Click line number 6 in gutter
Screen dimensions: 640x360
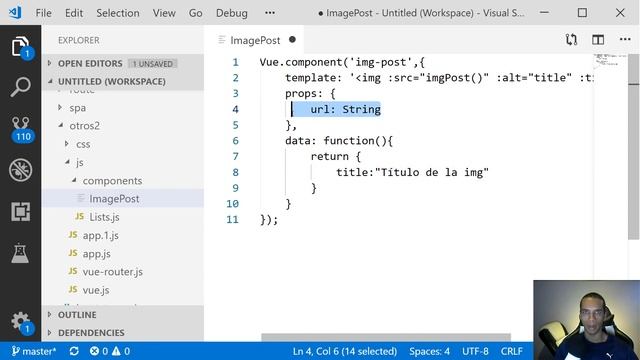[236, 141]
